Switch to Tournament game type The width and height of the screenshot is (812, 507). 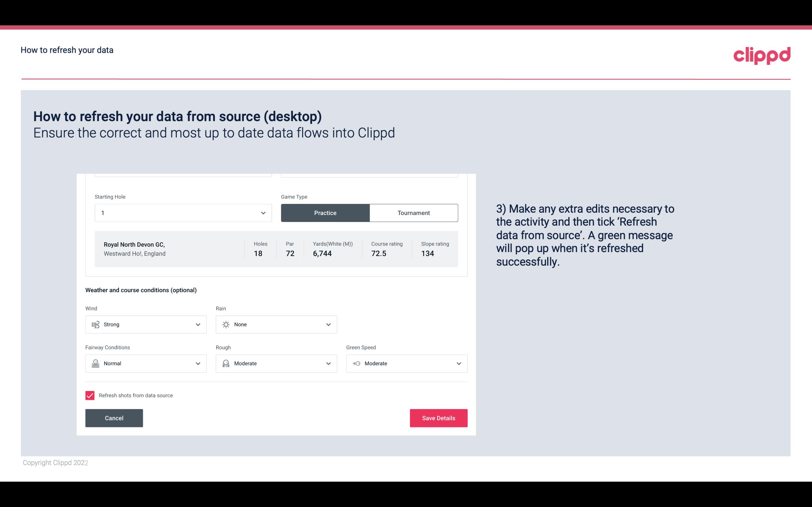[413, 213]
